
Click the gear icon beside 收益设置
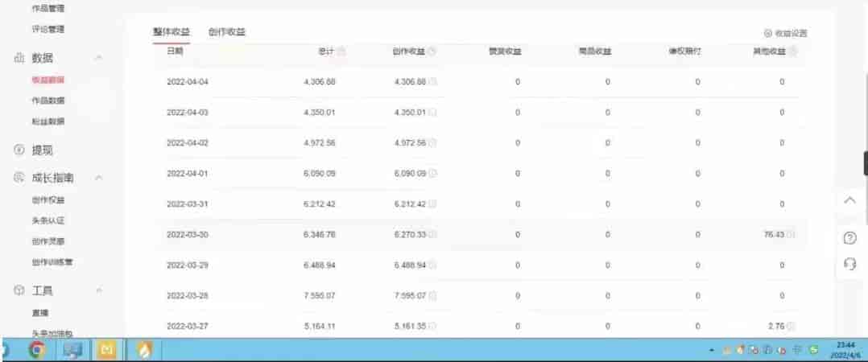click(x=768, y=33)
